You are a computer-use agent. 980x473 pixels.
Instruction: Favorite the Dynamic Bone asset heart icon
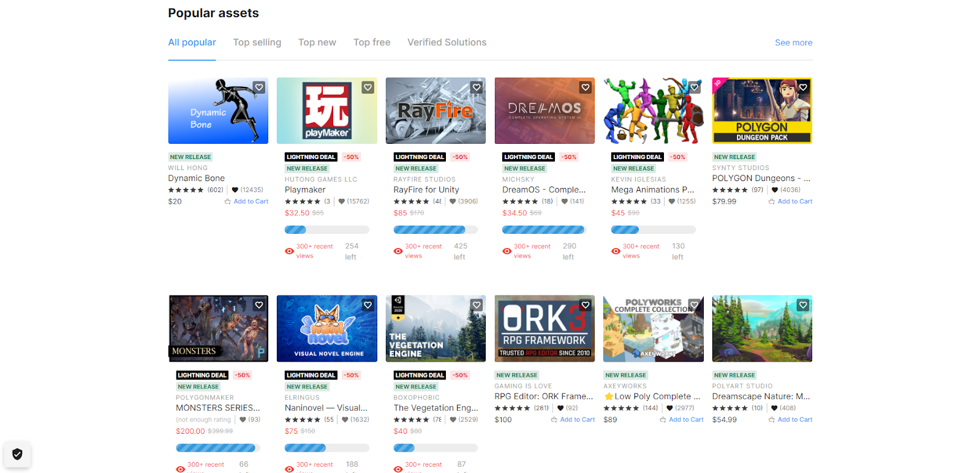pyautogui.click(x=259, y=88)
